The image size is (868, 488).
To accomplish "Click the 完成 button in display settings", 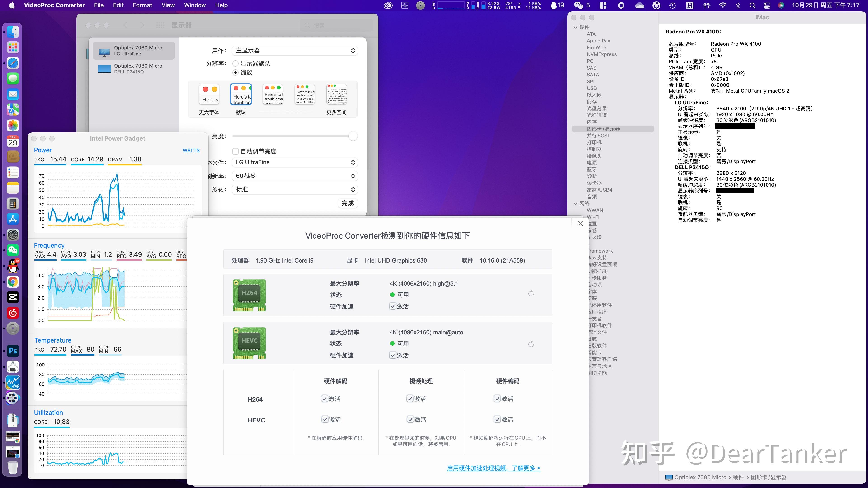I will 347,203.
